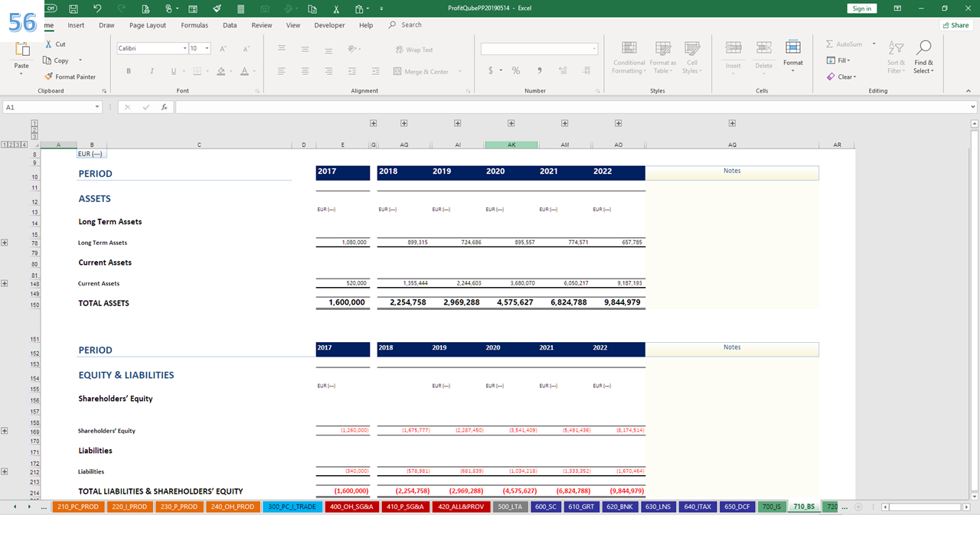
Task: Expand the row 169 Shareholders' Equity group
Action: click(5, 431)
